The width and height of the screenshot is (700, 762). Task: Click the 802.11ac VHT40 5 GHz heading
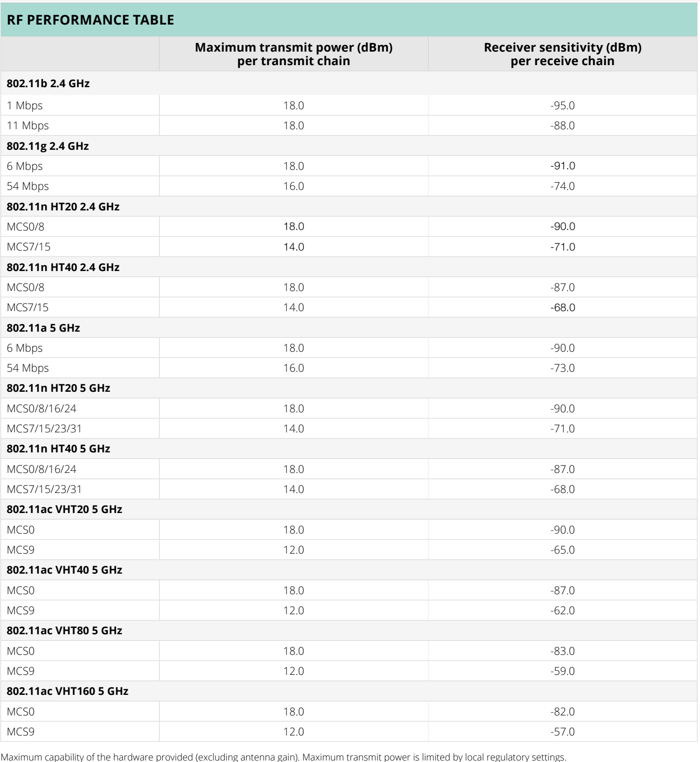click(x=65, y=570)
